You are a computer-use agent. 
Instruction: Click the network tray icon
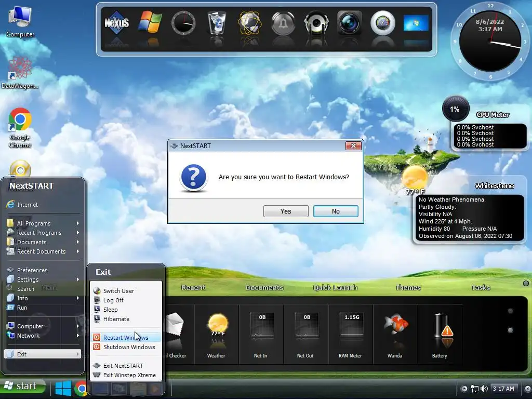tap(475, 389)
